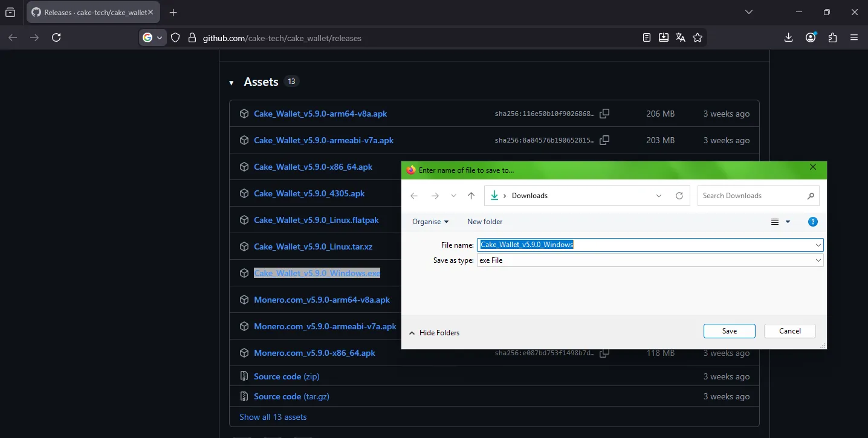Open the Save as type dropdown
This screenshot has width=868, height=438.
pyautogui.click(x=650, y=260)
